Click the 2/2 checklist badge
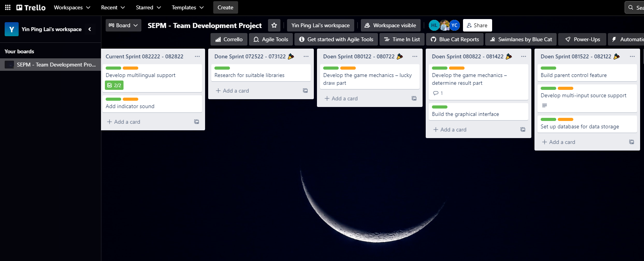 click(114, 85)
